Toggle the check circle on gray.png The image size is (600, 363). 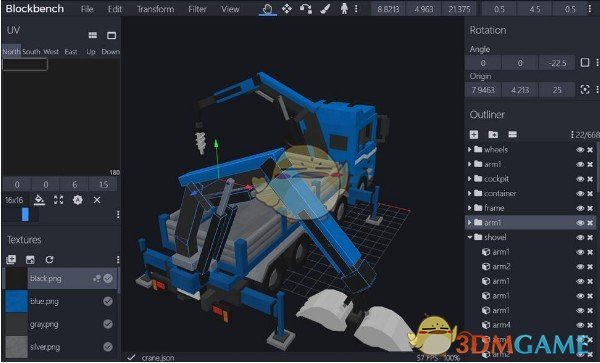click(x=108, y=324)
